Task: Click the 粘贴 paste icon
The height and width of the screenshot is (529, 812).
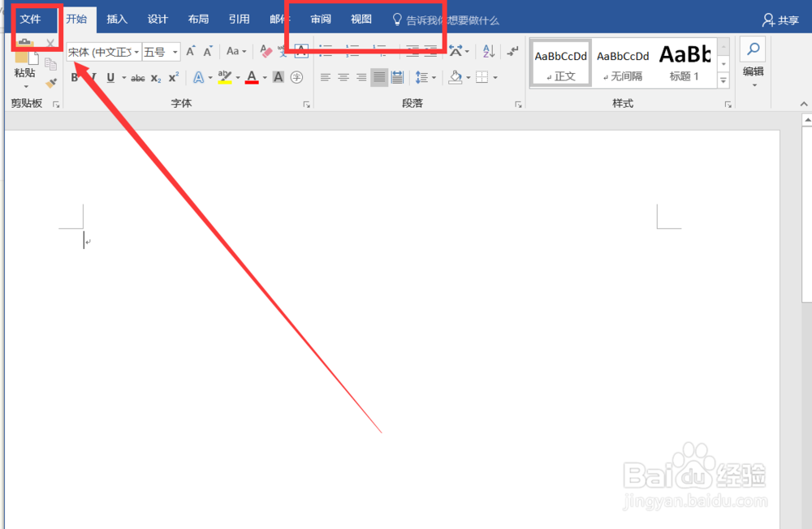Action: pyautogui.click(x=25, y=52)
